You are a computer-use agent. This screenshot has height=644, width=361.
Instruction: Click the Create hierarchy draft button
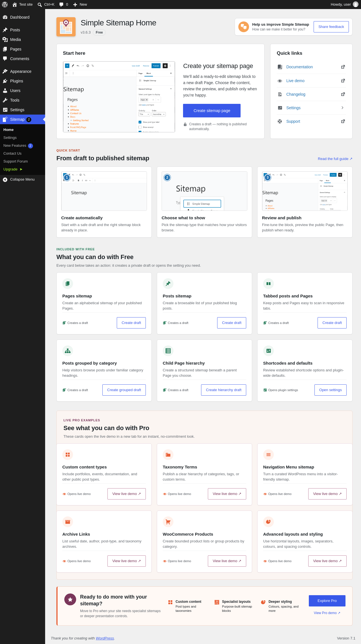point(224,390)
